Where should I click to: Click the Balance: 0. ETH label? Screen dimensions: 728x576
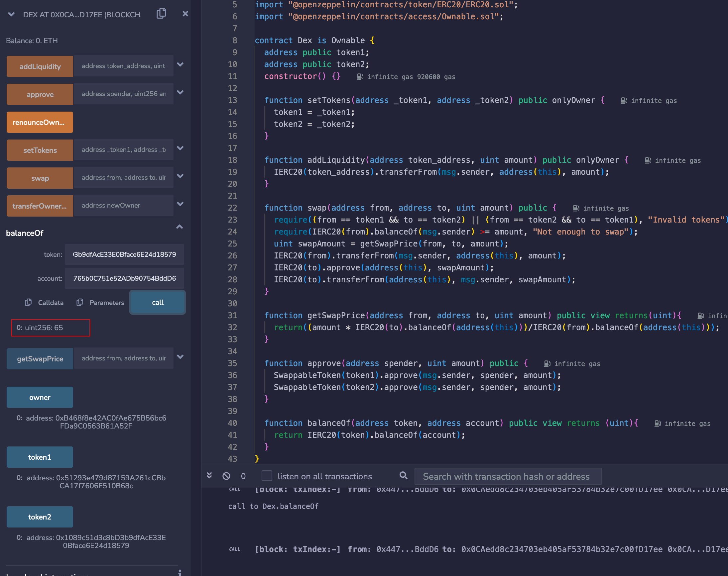32,41
